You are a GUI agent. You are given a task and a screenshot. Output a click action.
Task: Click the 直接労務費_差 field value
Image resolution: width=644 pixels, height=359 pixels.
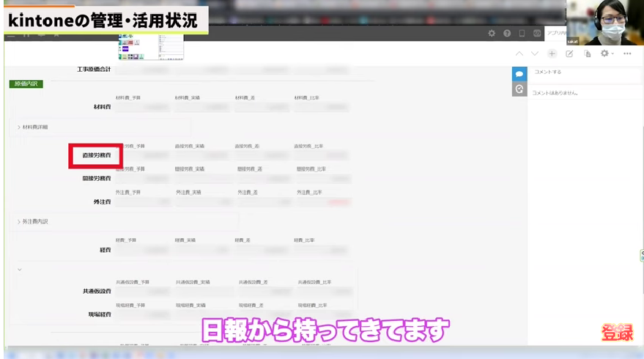point(262,155)
